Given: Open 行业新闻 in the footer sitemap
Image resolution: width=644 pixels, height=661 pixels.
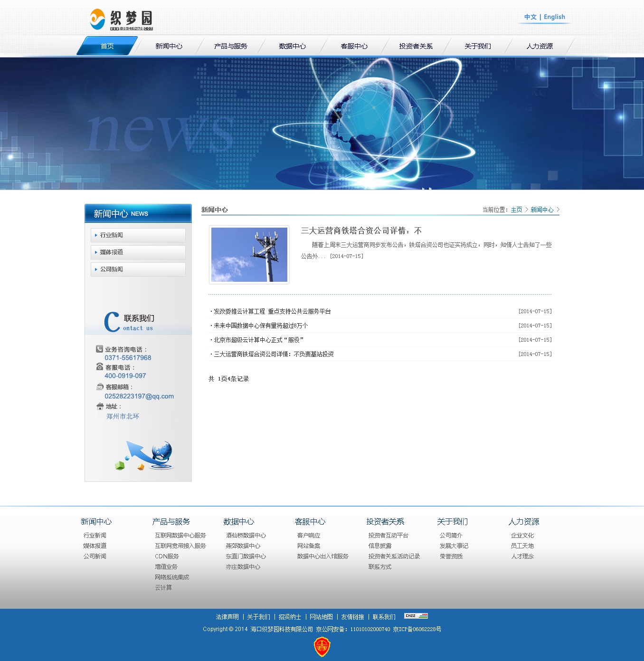Looking at the screenshot, I should click(95, 536).
